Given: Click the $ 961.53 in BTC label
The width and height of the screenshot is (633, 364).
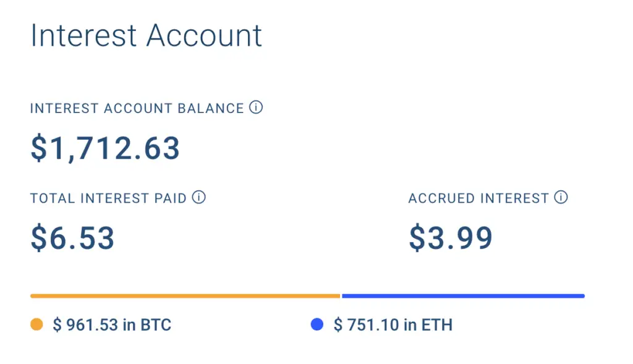Looking at the screenshot, I should [x=112, y=325].
